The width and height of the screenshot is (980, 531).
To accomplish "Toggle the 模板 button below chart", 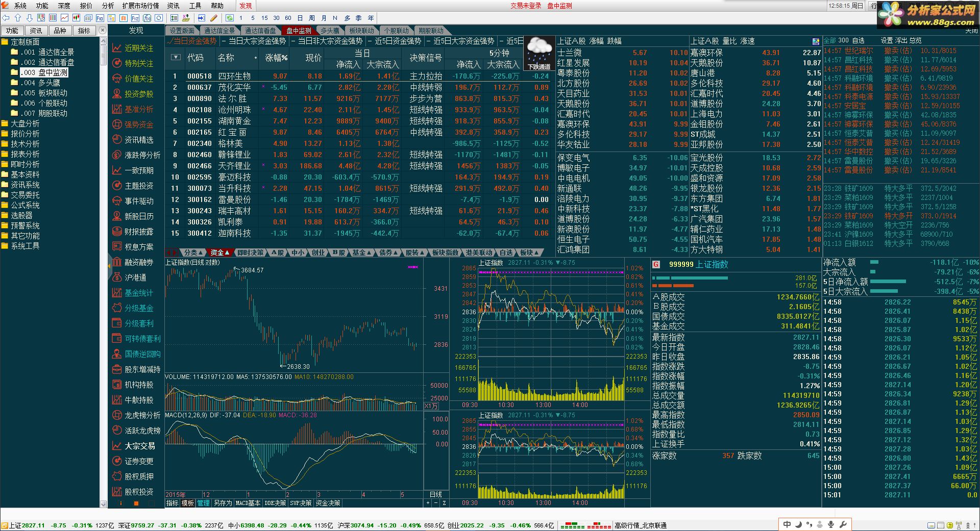I will click(188, 503).
